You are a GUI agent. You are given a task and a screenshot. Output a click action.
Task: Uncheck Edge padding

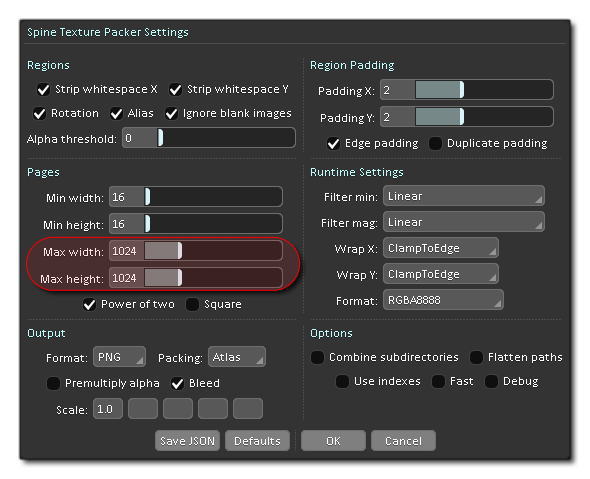pos(333,143)
